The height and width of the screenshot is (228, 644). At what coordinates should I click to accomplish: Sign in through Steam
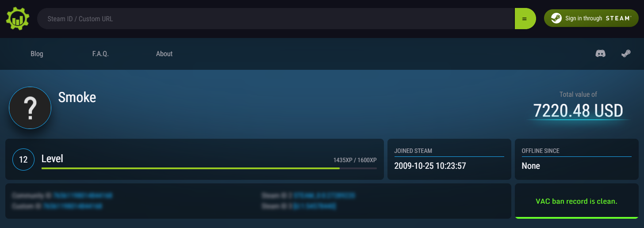click(x=591, y=19)
